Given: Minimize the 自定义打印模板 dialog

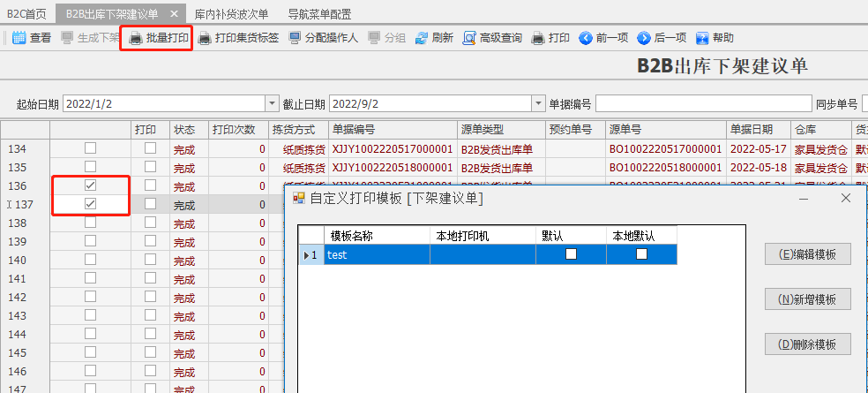Looking at the screenshot, I should [804, 199].
